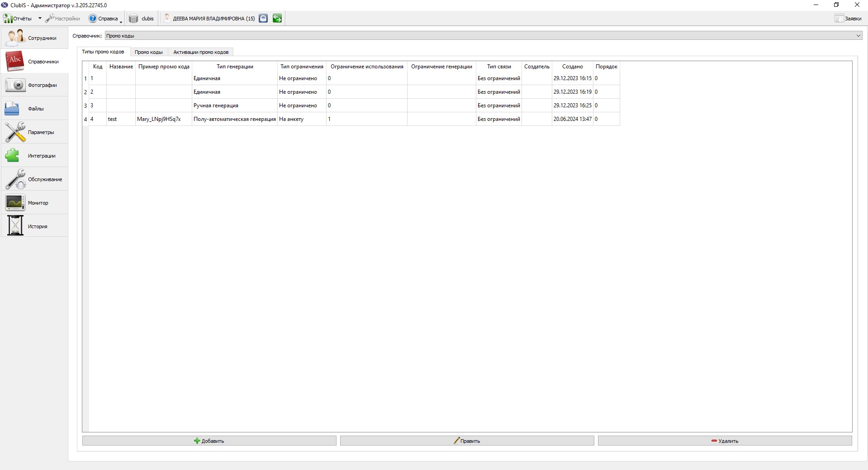Open the Фотографии section

click(x=34, y=85)
